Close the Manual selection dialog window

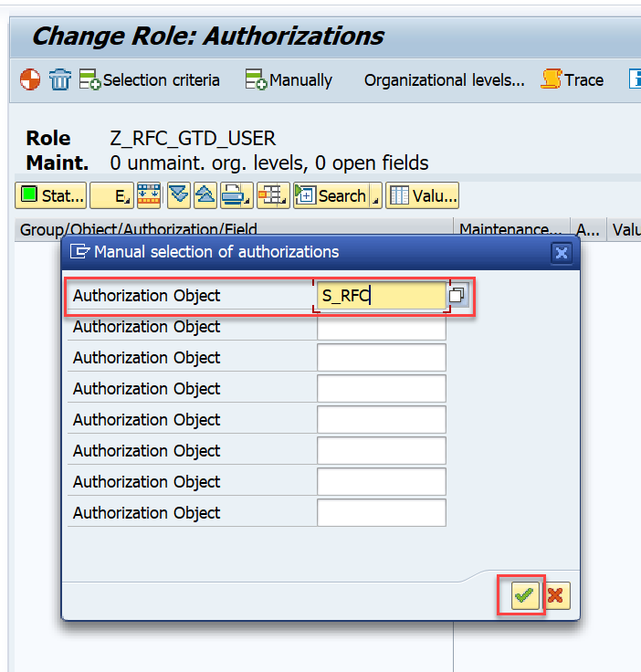[x=562, y=253]
